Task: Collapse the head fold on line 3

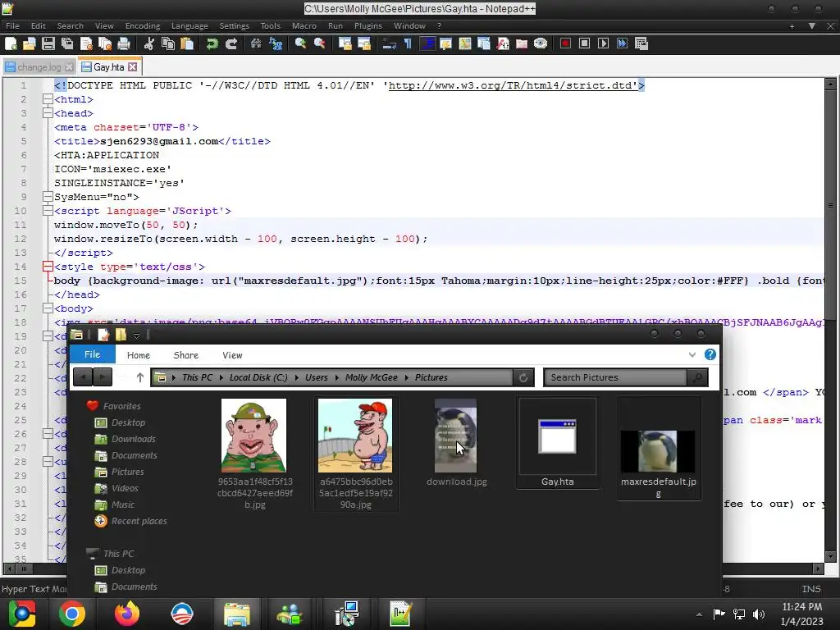Action: point(48,113)
